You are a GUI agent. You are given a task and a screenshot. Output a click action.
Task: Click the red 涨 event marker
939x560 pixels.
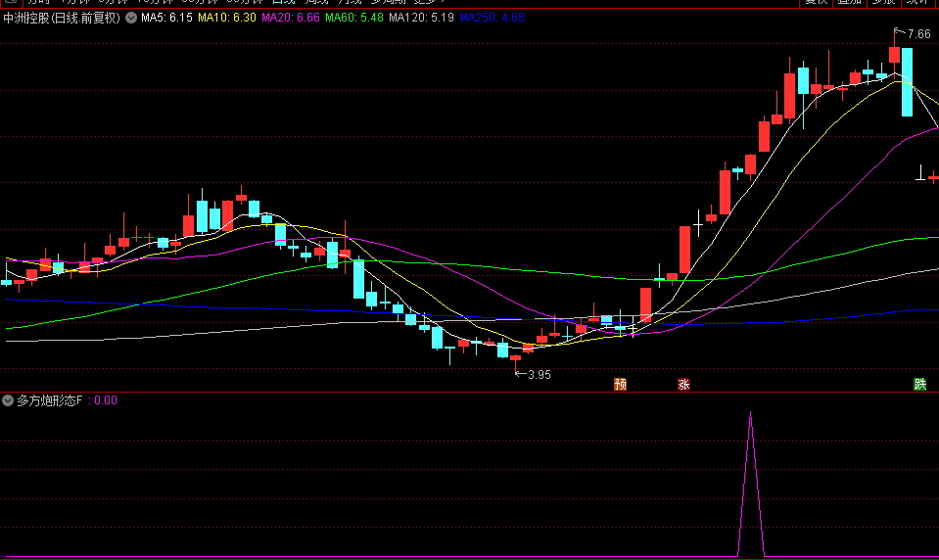(x=683, y=384)
